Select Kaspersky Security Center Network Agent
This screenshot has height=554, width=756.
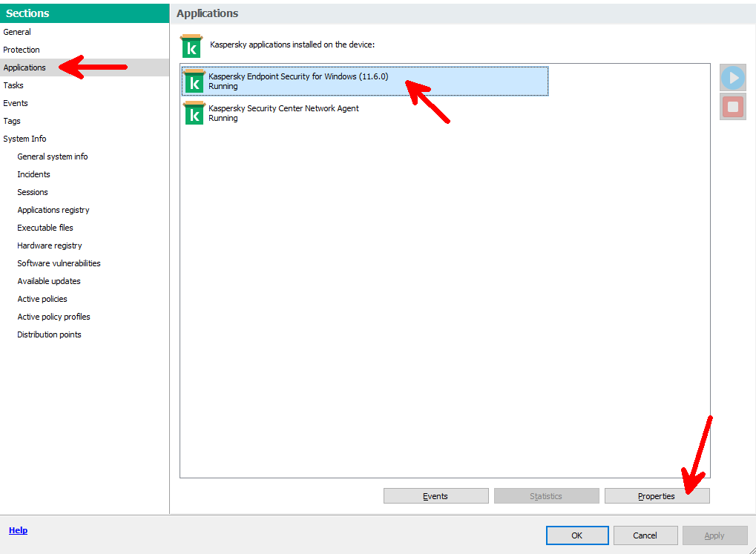[365, 113]
